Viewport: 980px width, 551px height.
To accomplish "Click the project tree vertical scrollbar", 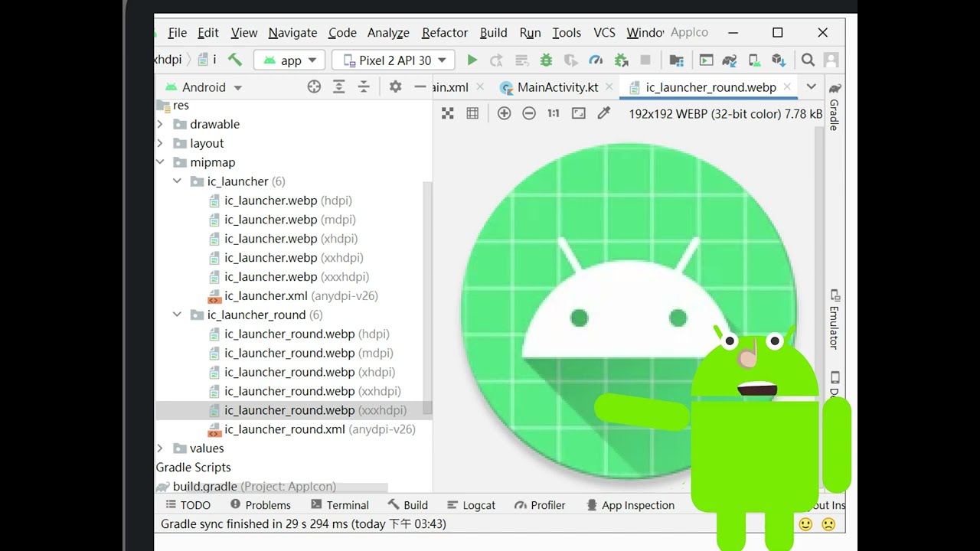I will [428, 298].
